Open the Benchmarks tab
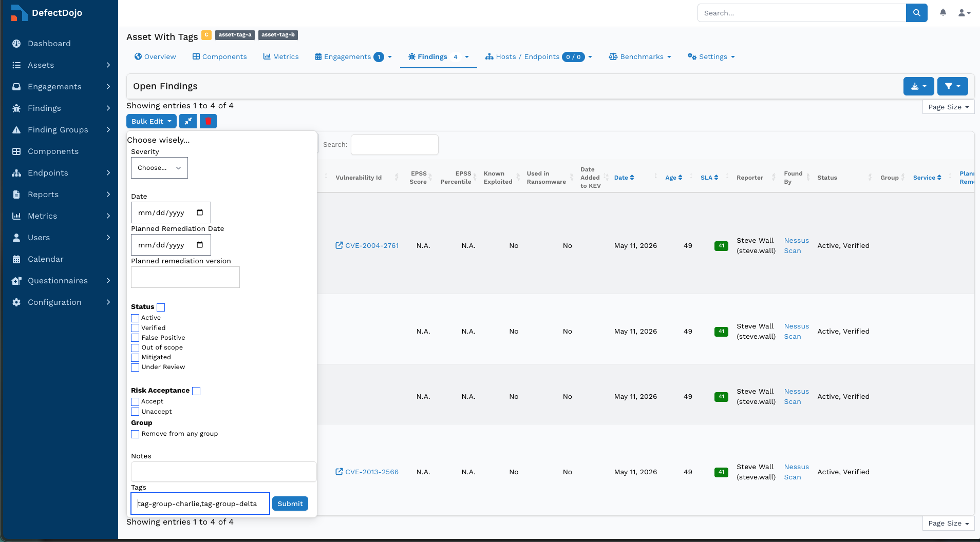This screenshot has width=980, height=542. (640, 56)
